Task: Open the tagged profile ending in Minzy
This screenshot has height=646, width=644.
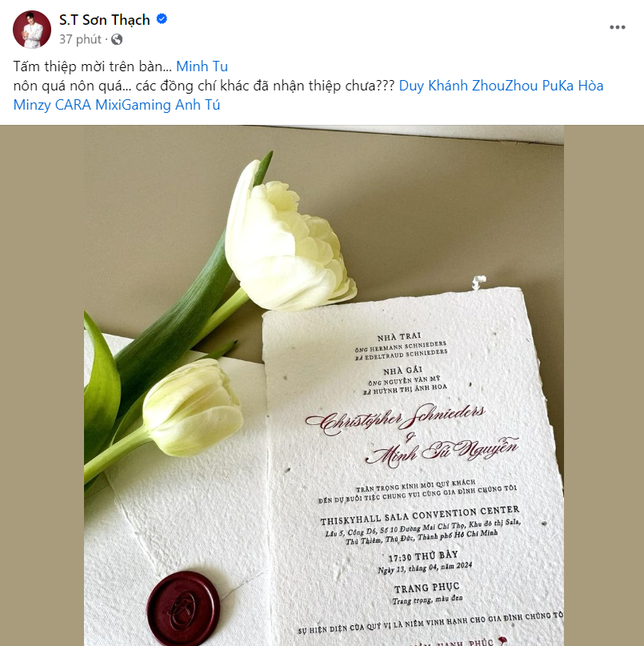Action: pyautogui.click(x=33, y=104)
